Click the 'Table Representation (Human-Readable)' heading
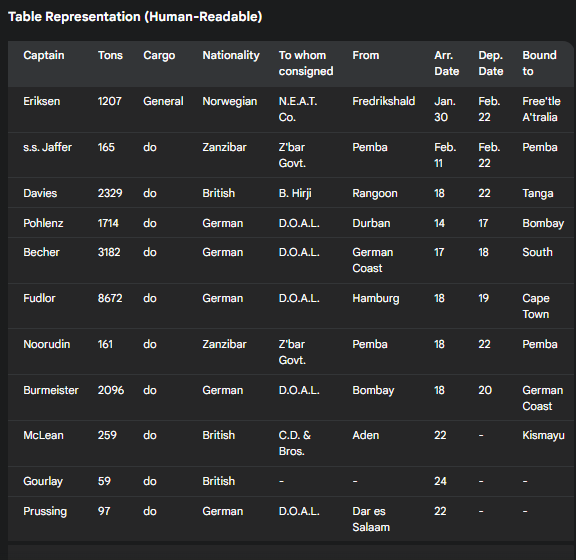This screenshot has height=560, width=576. click(x=135, y=17)
